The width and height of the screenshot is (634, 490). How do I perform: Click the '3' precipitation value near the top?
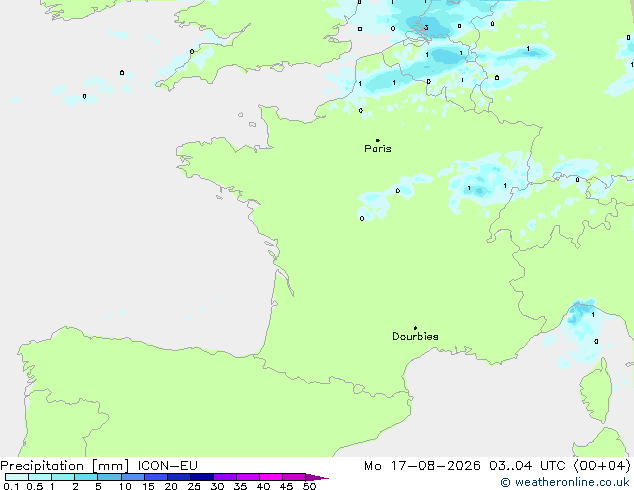426,27
